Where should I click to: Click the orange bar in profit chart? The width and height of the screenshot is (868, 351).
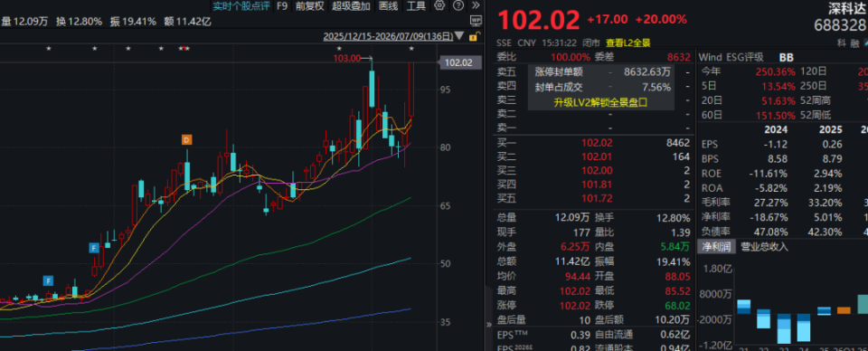844,310
